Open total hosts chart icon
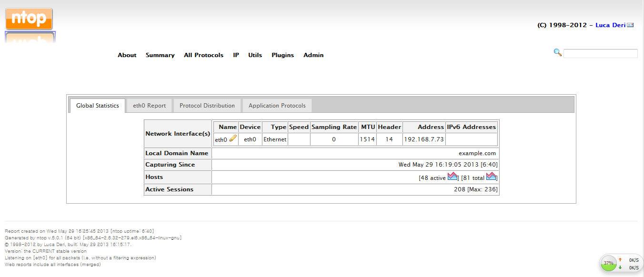The width and height of the screenshot is (644, 277). (x=491, y=177)
